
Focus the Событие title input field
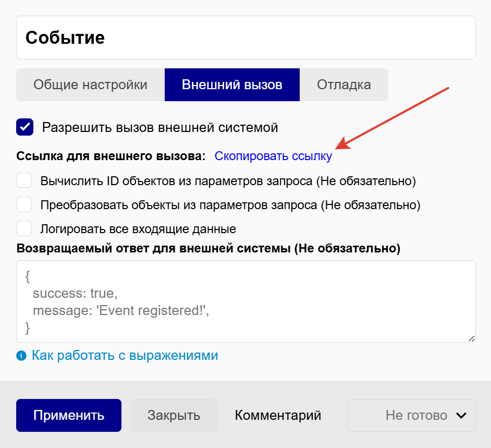tap(245, 38)
